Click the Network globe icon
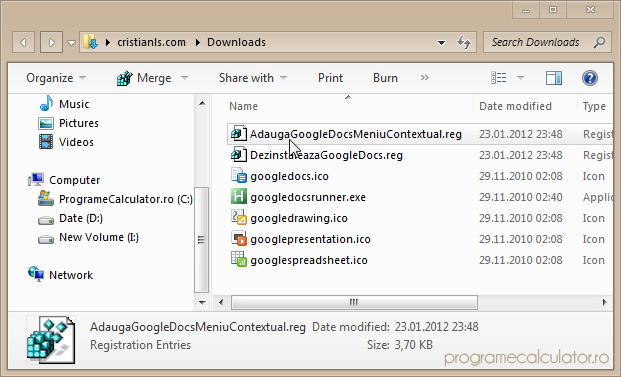 [36, 274]
